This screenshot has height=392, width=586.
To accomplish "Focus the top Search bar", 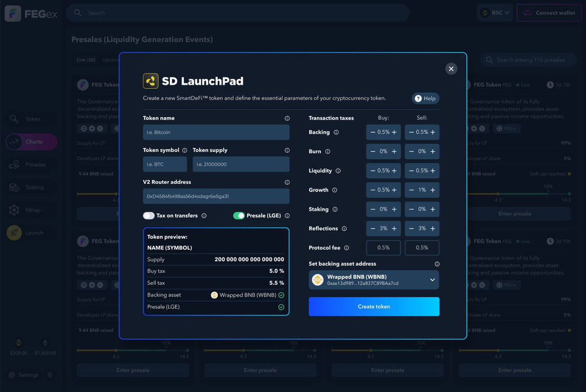I will click(x=238, y=13).
